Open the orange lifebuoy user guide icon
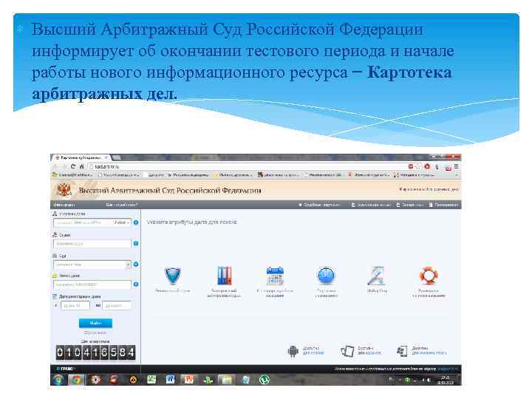Viewport: 532px width, 399px height. [x=428, y=275]
